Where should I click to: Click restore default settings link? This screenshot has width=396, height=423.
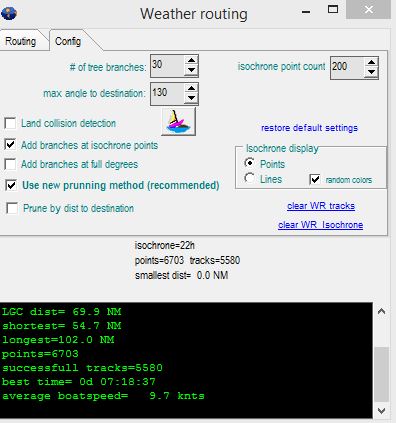309,128
